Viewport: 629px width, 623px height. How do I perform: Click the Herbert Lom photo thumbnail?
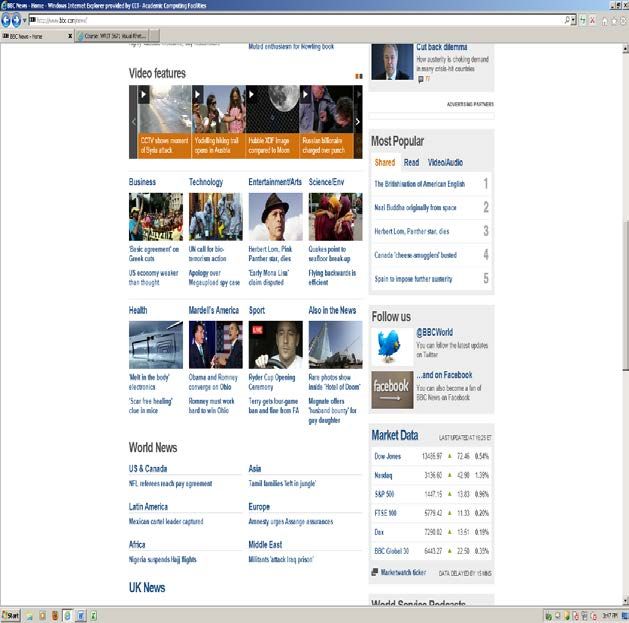point(276,217)
